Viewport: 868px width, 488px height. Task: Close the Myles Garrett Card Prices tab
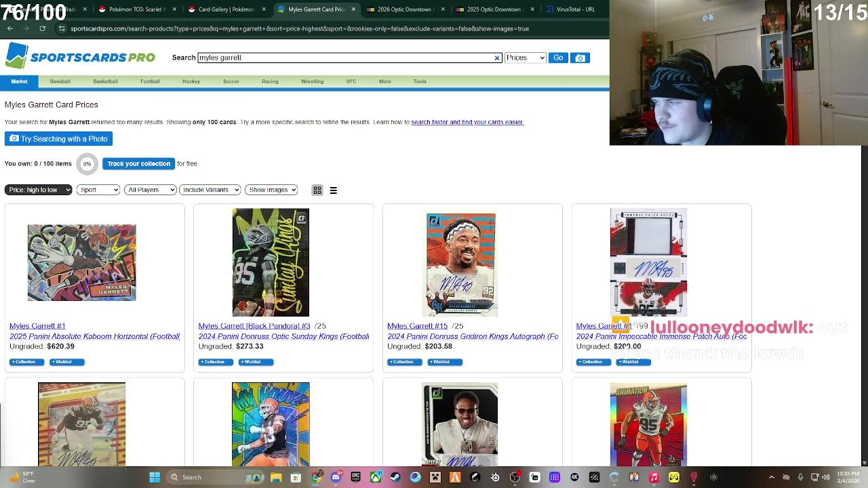point(353,9)
